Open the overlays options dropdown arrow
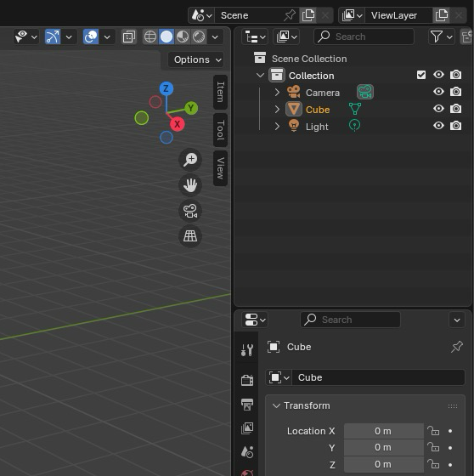The width and height of the screenshot is (474, 476). (x=107, y=37)
